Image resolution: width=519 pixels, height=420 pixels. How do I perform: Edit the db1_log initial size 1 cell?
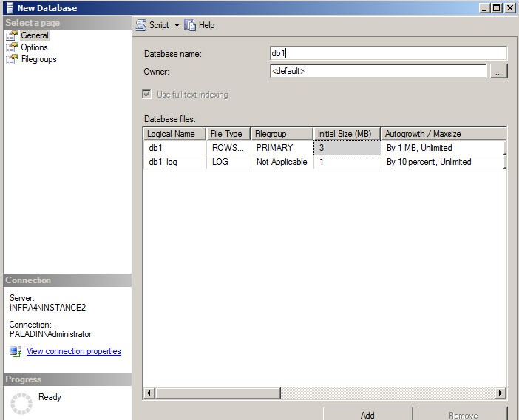(347, 162)
